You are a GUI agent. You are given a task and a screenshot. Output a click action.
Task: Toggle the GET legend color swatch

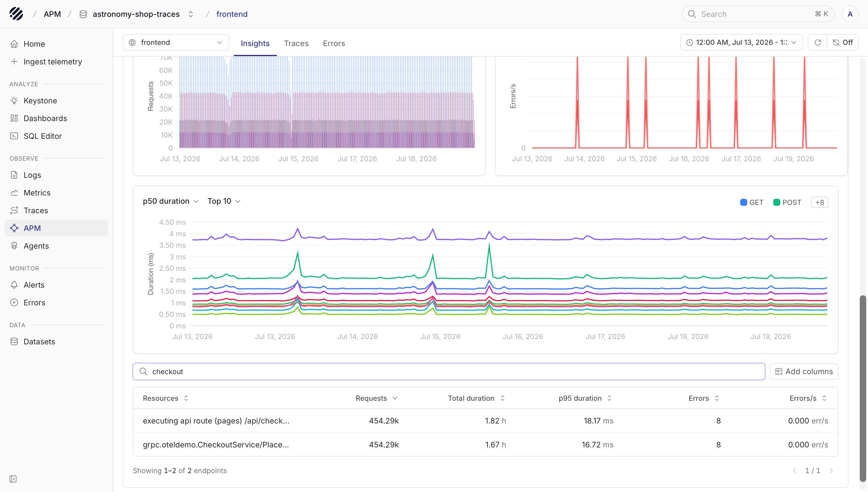coord(743,202)
